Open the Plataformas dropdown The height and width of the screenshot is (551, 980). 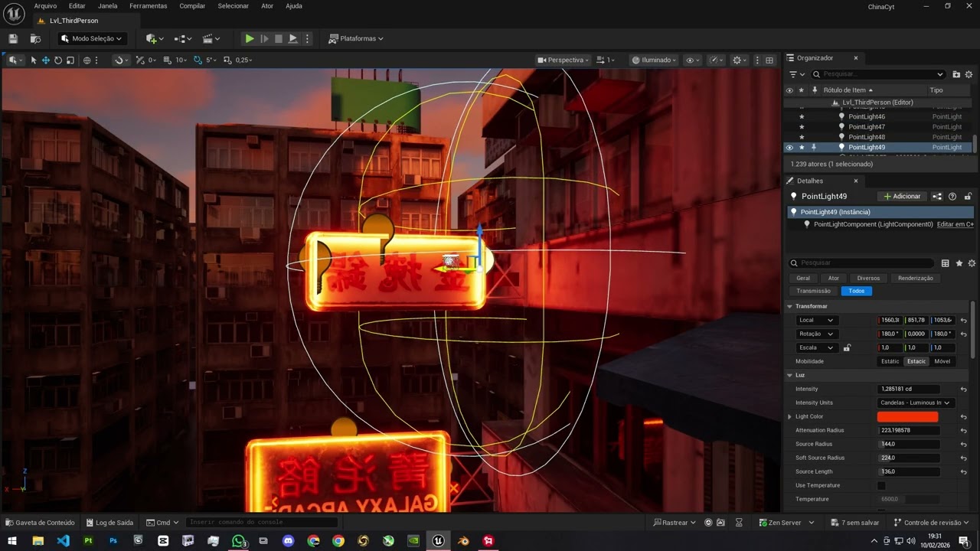click(x=356, y=38)
